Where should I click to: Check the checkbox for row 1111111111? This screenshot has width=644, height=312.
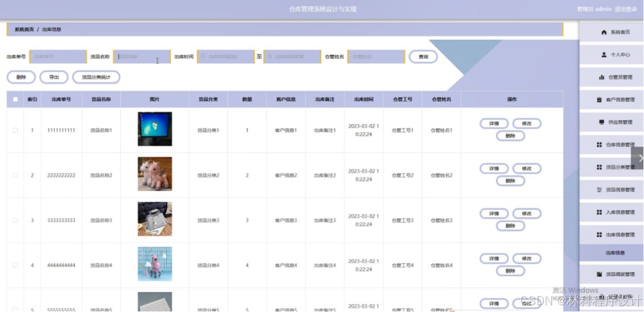pyautogui.click(x=15, y=130)
